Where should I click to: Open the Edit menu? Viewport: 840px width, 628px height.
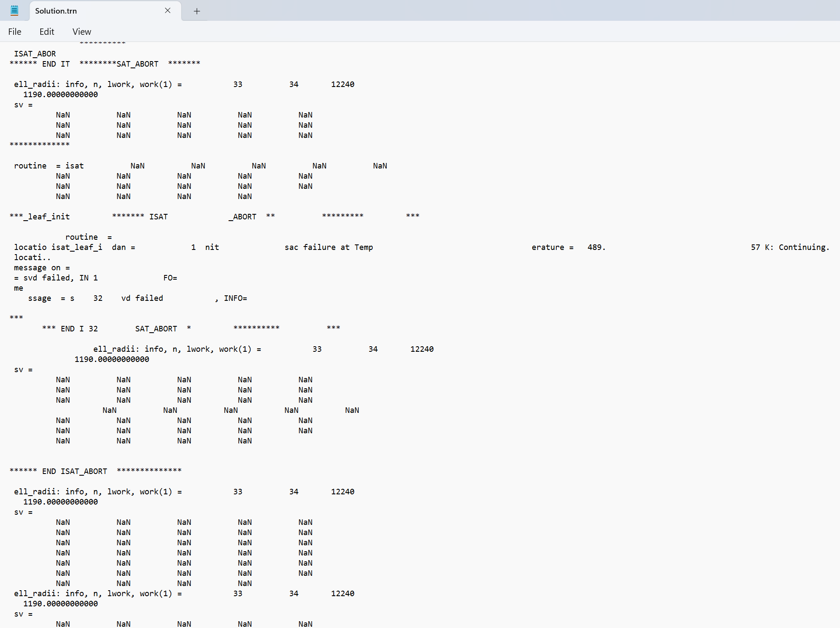pyautogui.click(x=47, y=31)
